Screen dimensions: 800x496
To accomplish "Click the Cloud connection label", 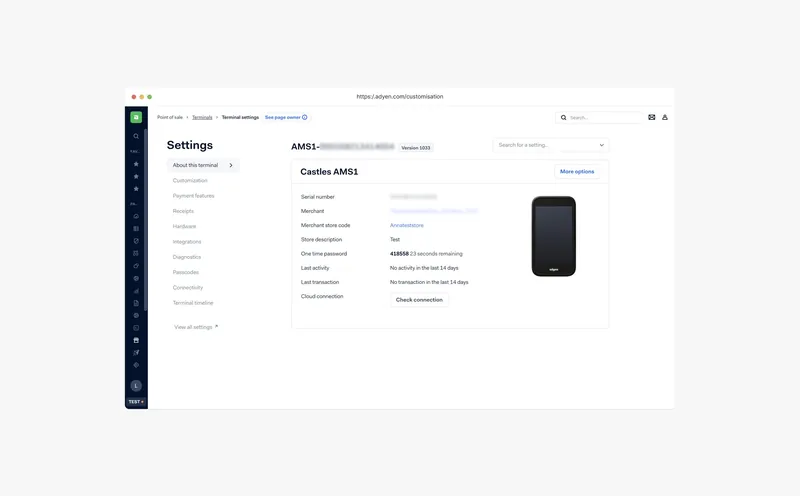I will [322, 296].
